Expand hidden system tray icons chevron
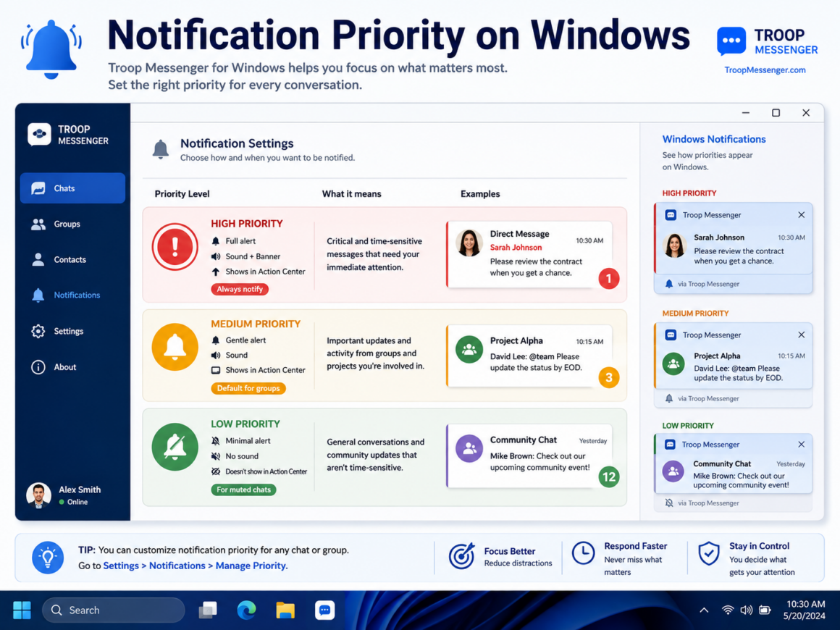 [704, 610]
